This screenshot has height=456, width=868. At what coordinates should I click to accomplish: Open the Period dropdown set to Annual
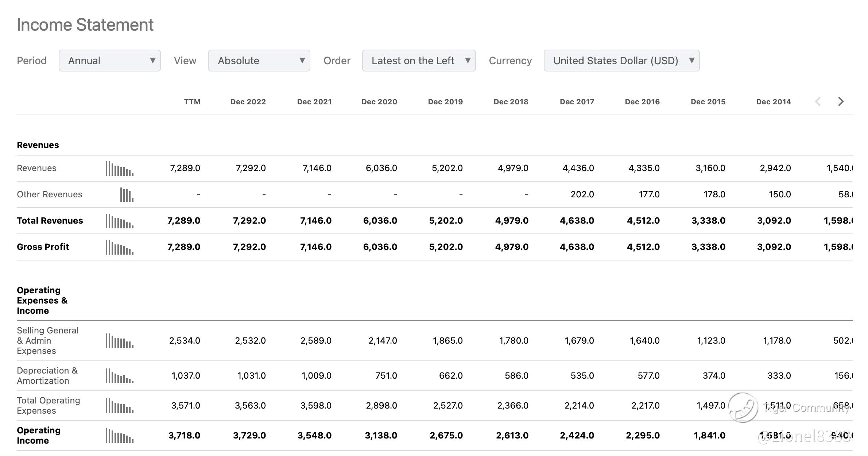click(x=109, y=61)
